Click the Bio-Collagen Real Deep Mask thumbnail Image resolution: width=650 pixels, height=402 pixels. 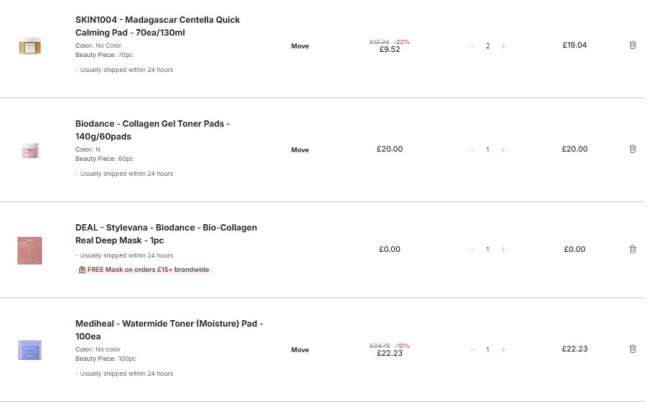coord(30,250)
